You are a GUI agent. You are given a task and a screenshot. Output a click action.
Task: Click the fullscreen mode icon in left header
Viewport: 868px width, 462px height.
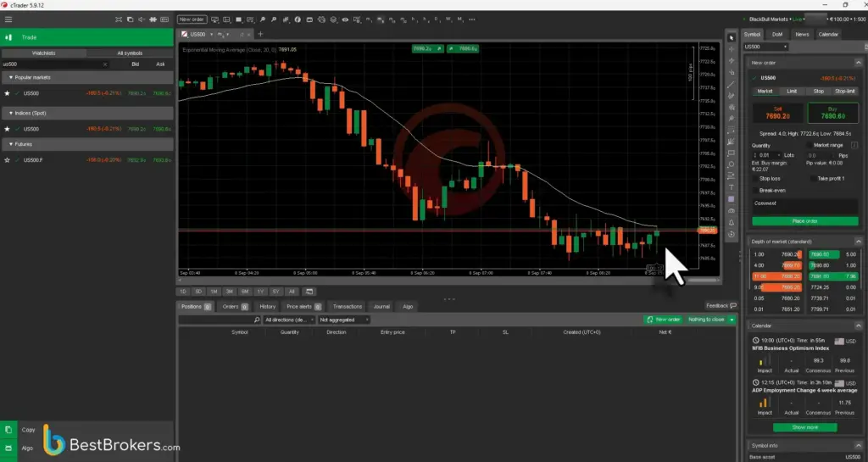[119, 19]
